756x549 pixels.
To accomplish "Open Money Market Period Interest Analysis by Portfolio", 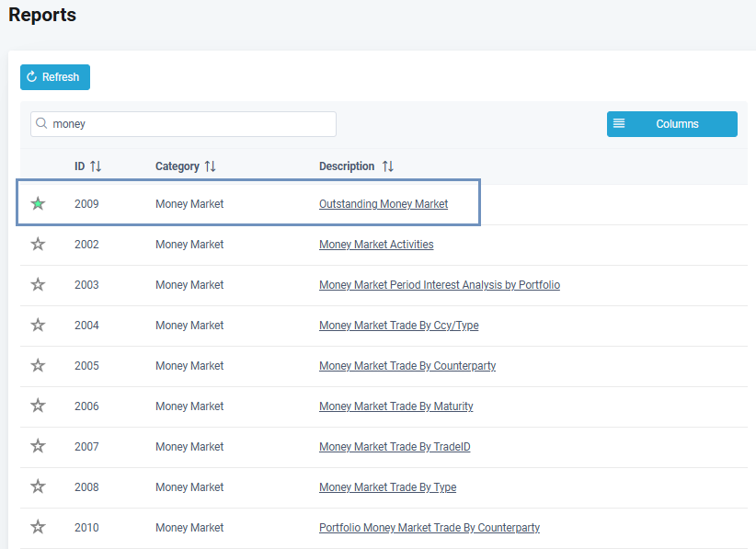I will pyautogui.click(x=439, y=285).
